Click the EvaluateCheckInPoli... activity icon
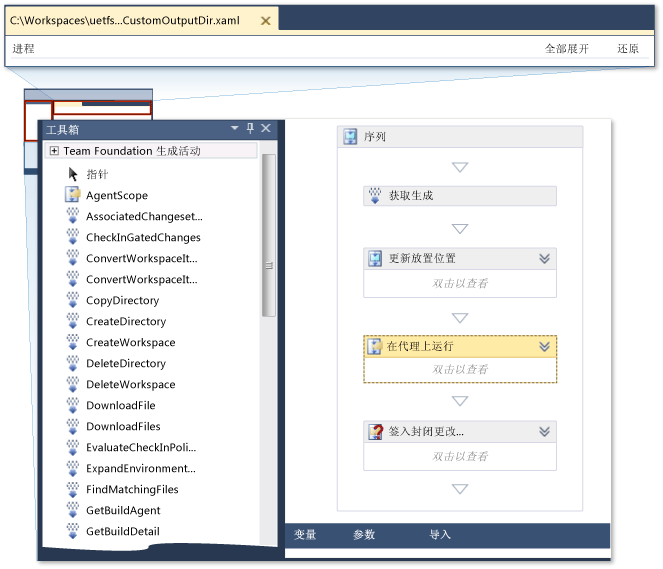 click(73, 447)
